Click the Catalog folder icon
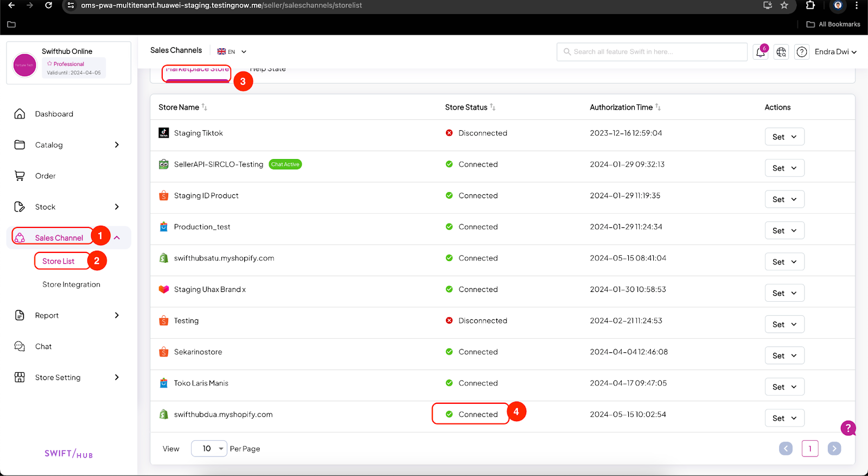The height and width of the screenshot is (476, 868). [20, 145]
